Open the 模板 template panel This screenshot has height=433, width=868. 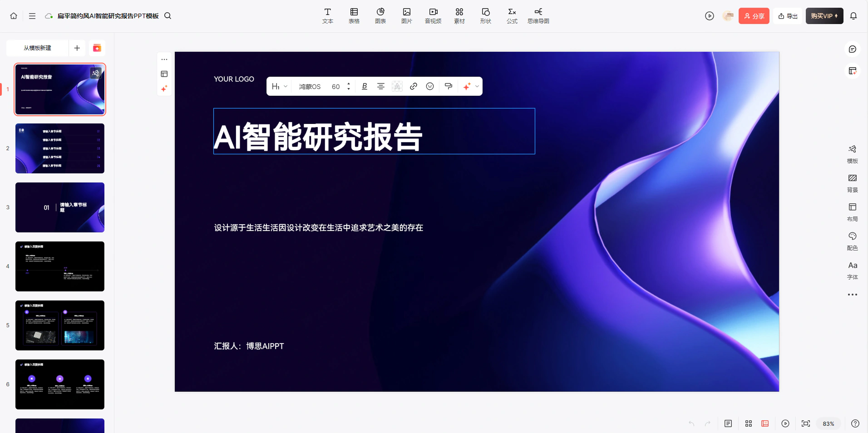(853, 154)
